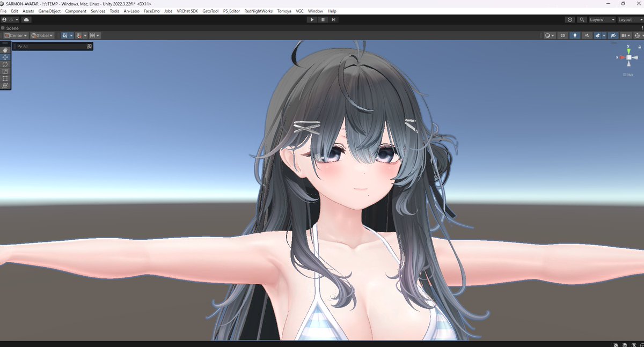Open the undo history panel
Viewport: 644px width, 347px height.
click(x=569, y=19)
